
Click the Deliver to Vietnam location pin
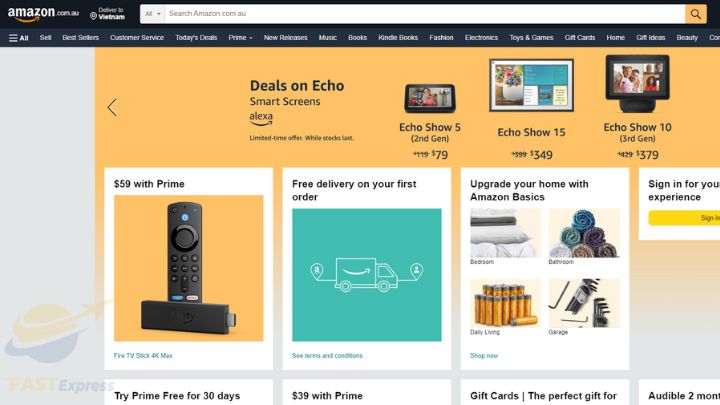(93, 16)
